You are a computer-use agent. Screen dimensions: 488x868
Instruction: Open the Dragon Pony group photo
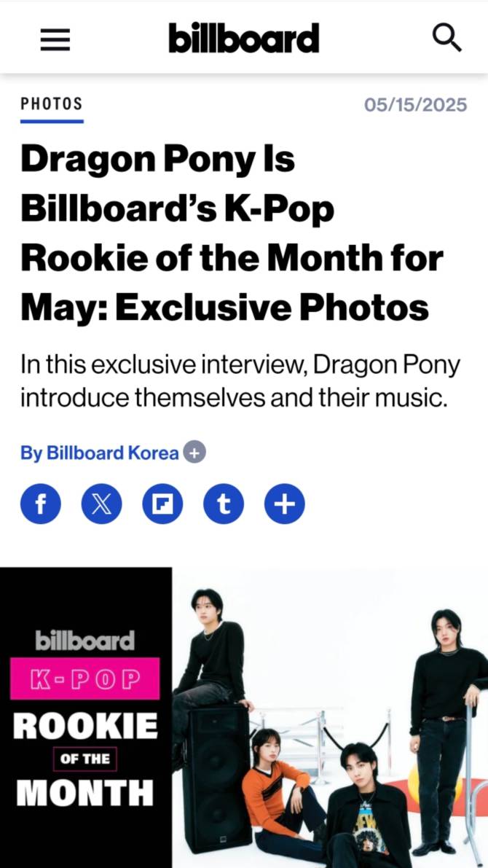[x=331, y=718]
